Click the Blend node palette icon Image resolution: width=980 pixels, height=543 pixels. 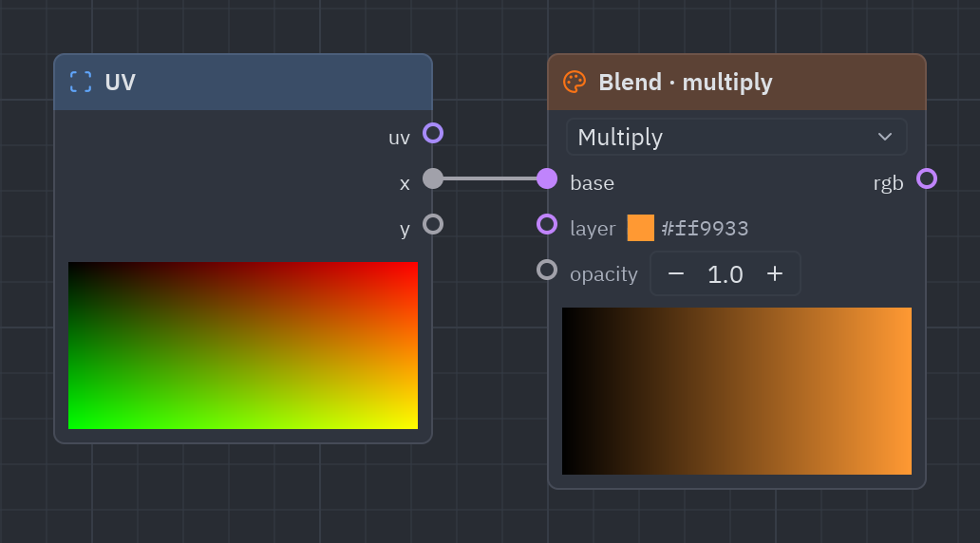coord(575,82)
